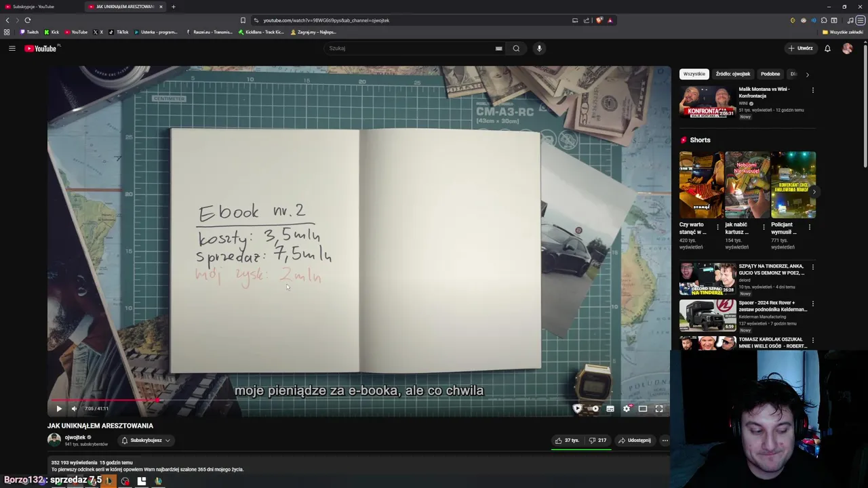This screenshot has width=868, height=488.
Task: Open the Twitch bookmark
Action: [x=29, y=32]
